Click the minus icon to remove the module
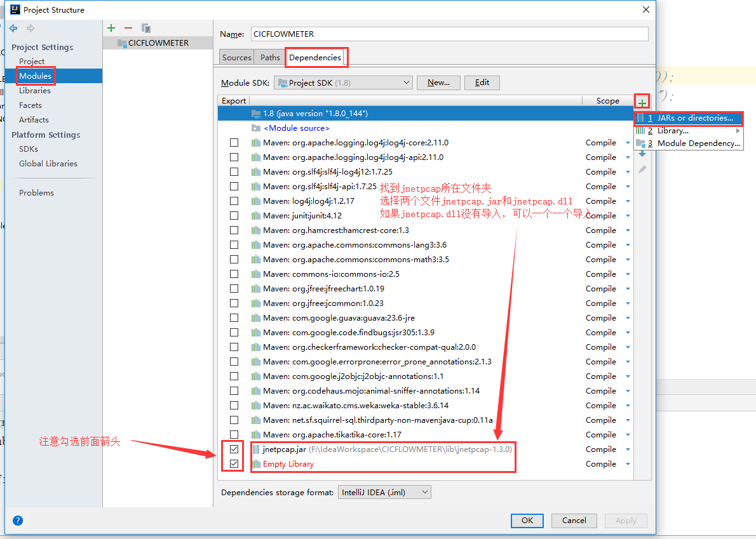 pos(128,28)
